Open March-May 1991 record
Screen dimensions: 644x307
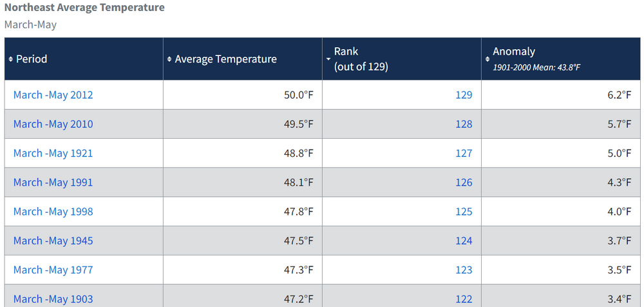tap(53, 183)
